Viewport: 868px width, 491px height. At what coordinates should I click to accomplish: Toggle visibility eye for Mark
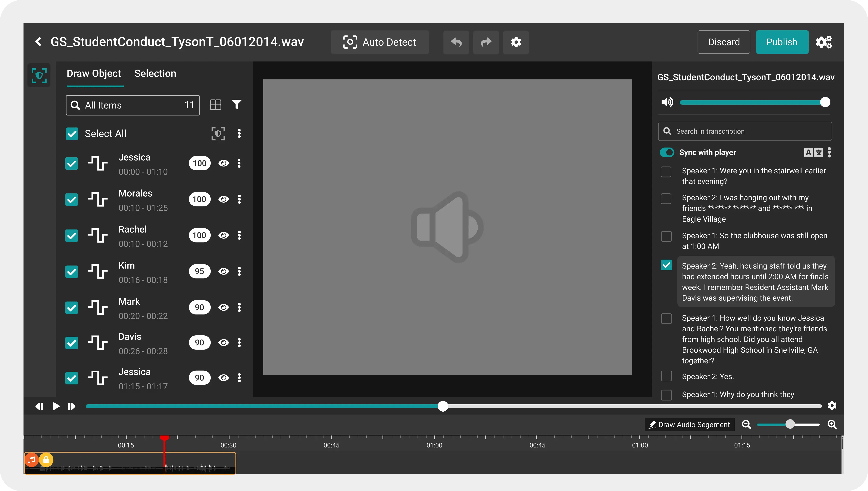point(224,308)
